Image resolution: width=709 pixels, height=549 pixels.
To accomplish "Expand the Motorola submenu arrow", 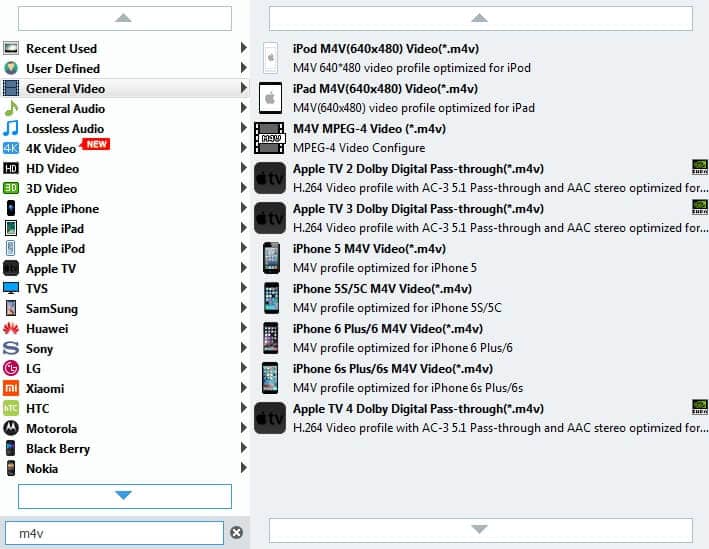I will coord(243,427).
